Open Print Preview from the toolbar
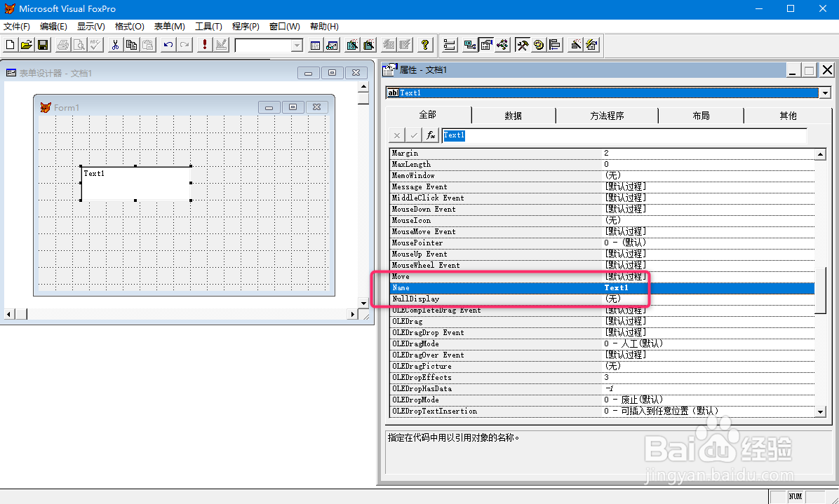This screenshot has width=839, height=504. [x=79, y=46]
